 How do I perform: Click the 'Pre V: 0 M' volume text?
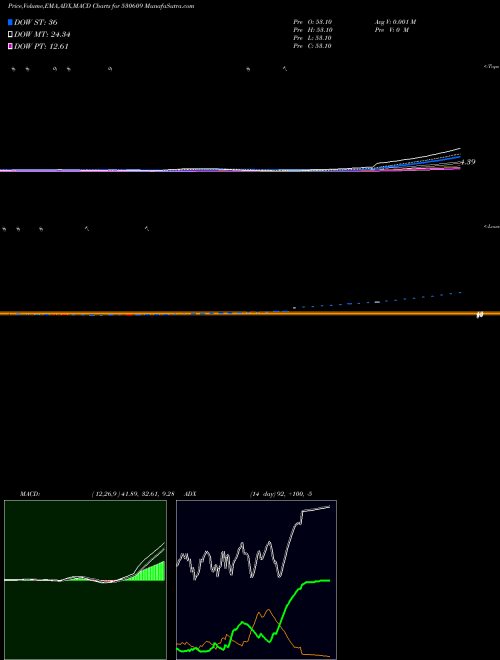point(392,30)
